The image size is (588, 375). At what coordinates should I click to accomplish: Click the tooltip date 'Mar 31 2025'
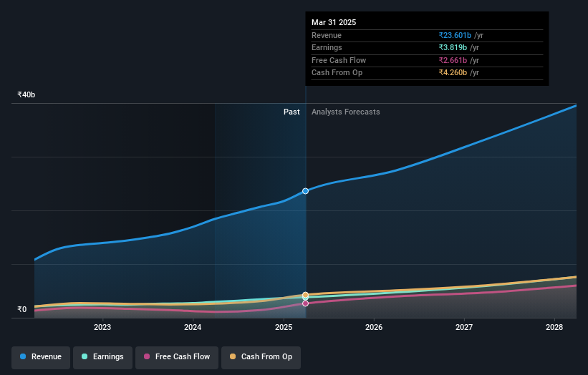pos(334,22)
